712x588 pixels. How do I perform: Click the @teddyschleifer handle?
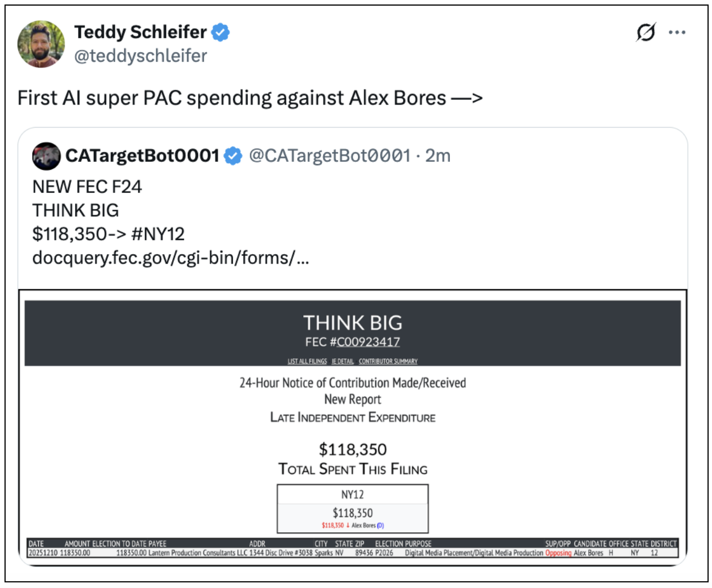[141, 56]
